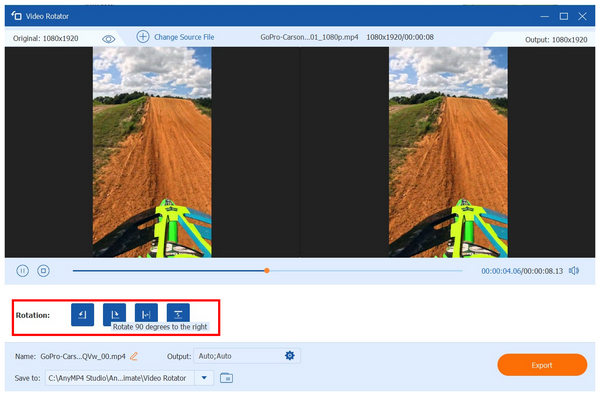Click the orange playhead on seek bar
The width and height of the screenshot is (600, 396).
pyautogui.click(x=267, y=271)
